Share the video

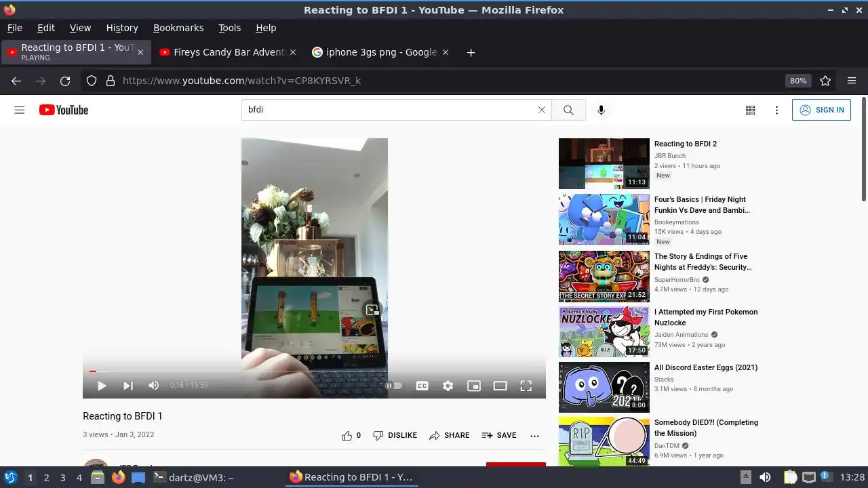449,435
